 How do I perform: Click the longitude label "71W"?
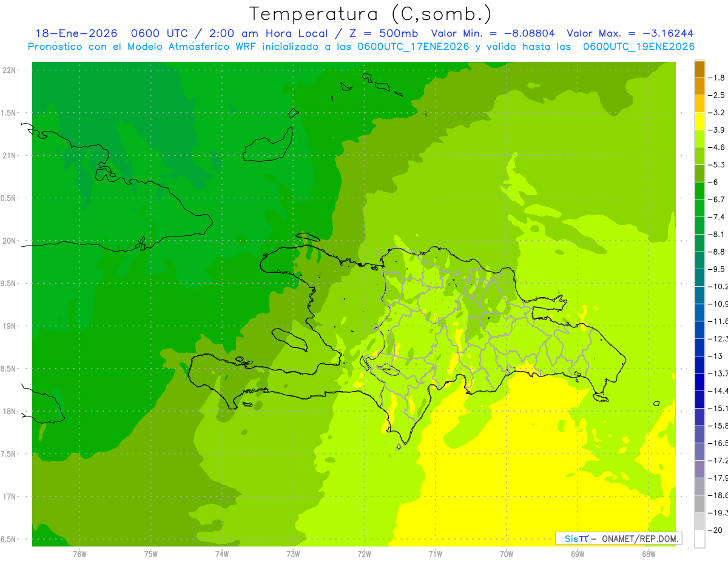pyautogui.click(x=435, y=554)
